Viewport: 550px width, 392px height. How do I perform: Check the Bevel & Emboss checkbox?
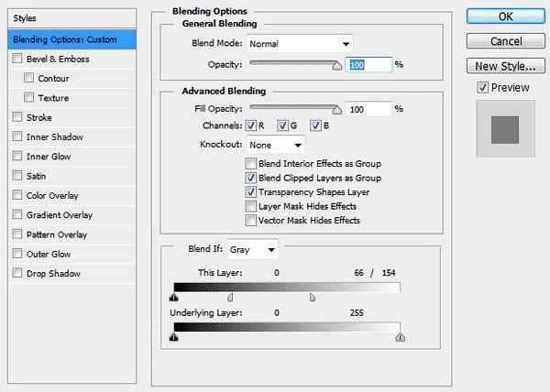pos(17,58)
